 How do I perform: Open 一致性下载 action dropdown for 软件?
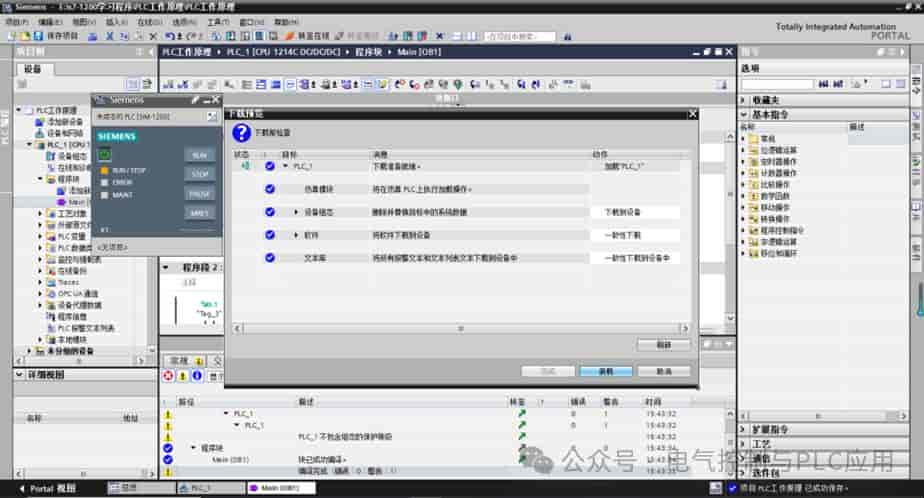[x=635, y=235]
